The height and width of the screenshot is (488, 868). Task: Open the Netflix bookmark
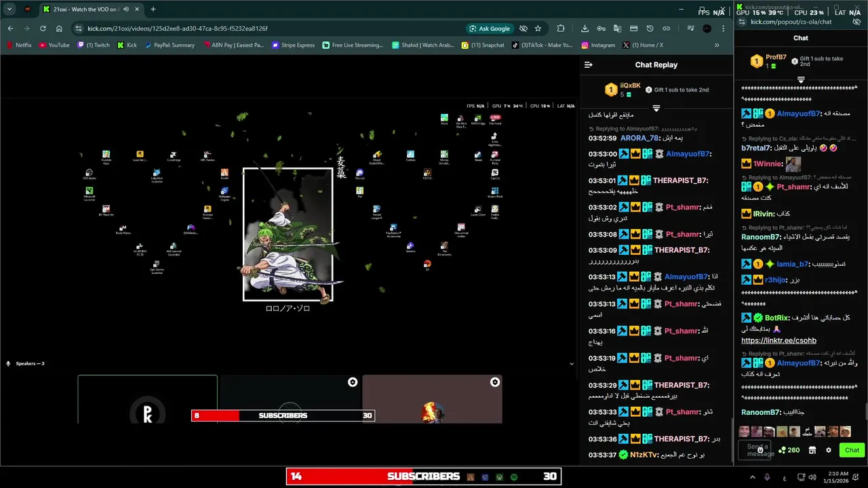pyautogui.click(x=19, y=45)
